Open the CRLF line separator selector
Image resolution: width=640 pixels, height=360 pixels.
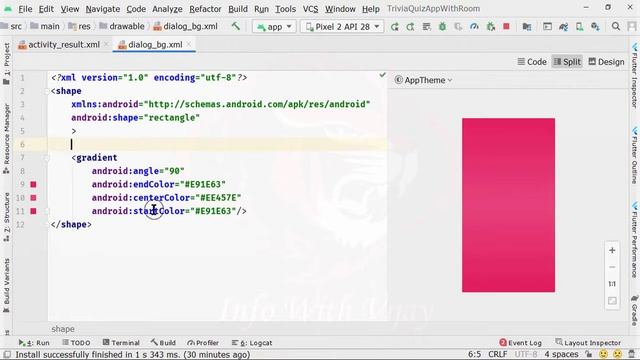[498, 354]
